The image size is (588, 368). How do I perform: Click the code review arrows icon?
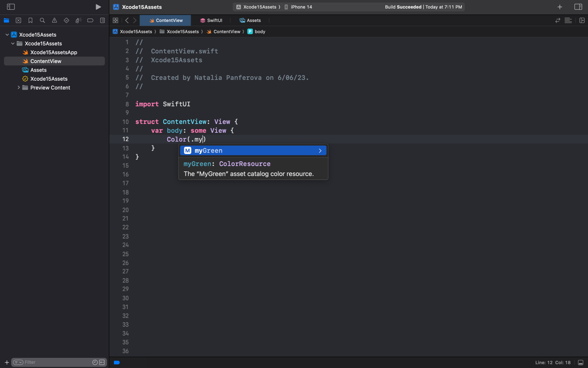(557, 20)
